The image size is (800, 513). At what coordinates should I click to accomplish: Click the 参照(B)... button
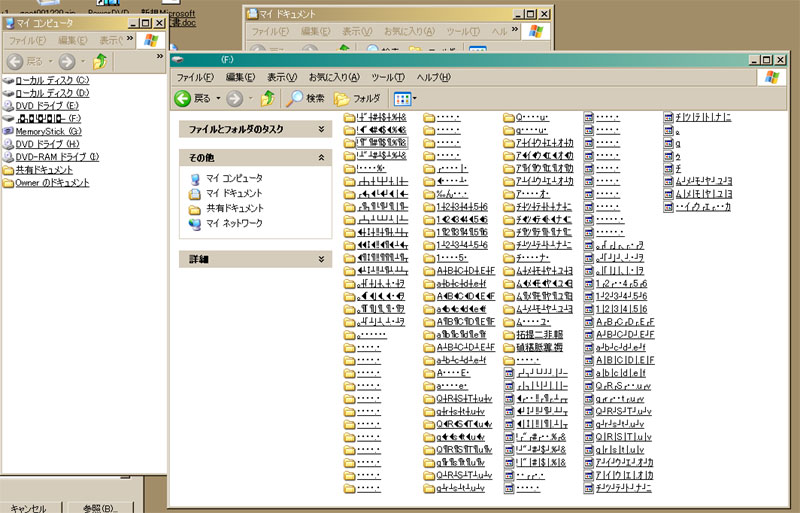tap(100, 508)
